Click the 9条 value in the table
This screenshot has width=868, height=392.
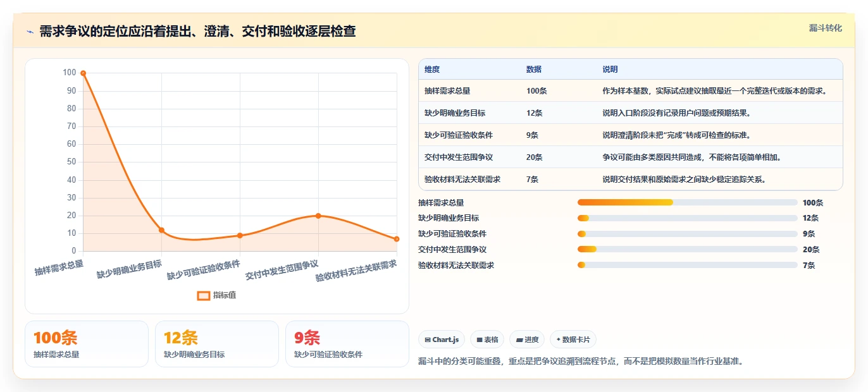click(x=533, y=135)
